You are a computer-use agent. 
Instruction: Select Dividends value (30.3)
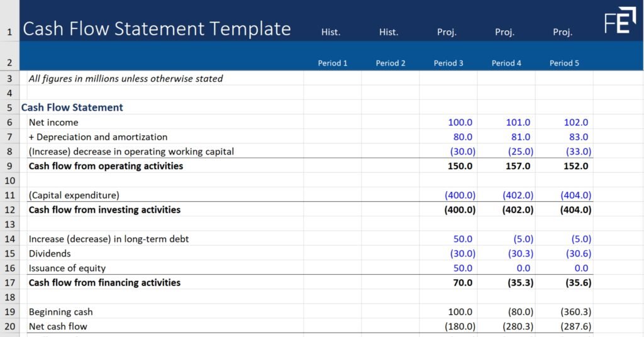pos(521,253)
